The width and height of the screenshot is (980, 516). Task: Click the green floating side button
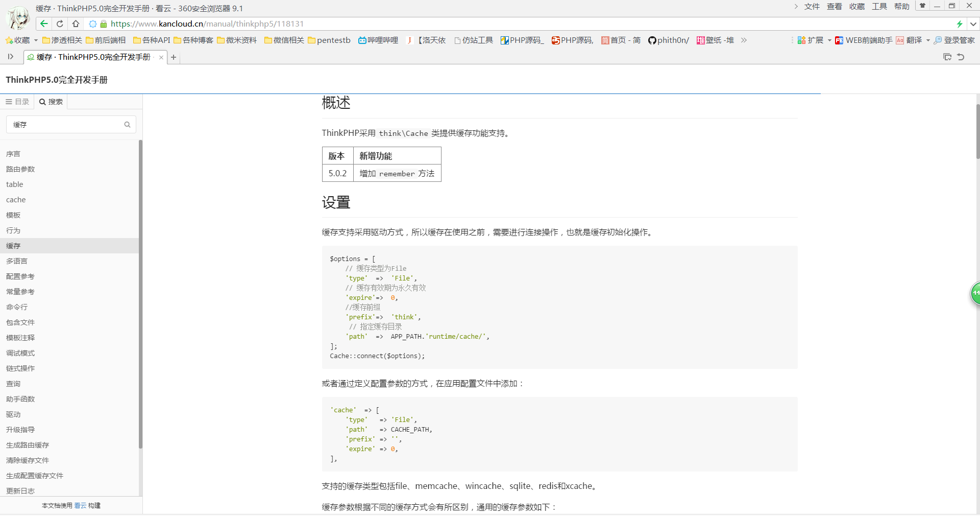[975, 293]
